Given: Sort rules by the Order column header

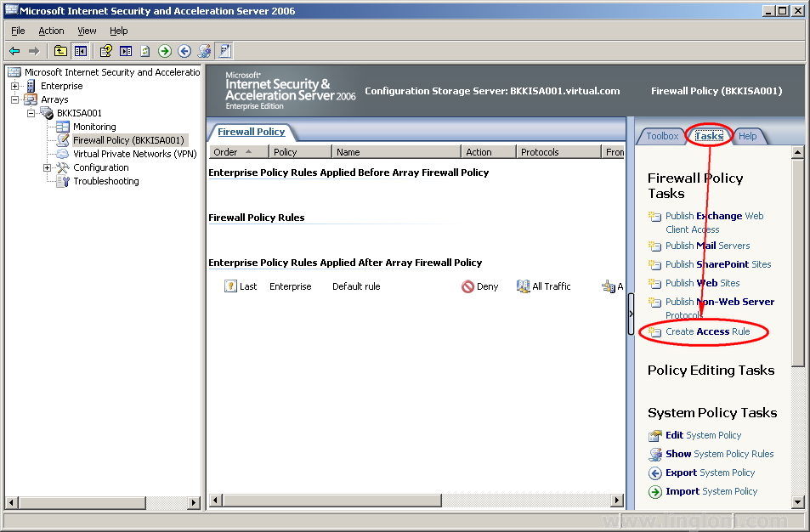Looking at the screenshot, I should click(239, 152).
